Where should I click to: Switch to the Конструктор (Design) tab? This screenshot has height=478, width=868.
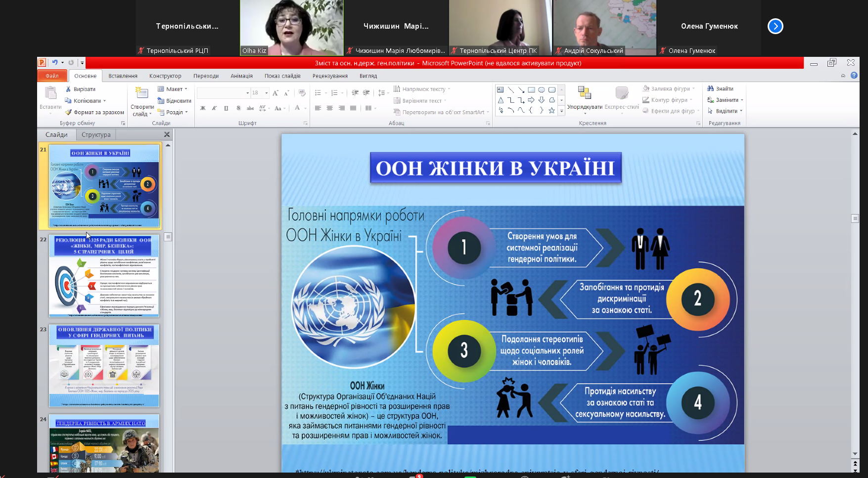point(165,76)
